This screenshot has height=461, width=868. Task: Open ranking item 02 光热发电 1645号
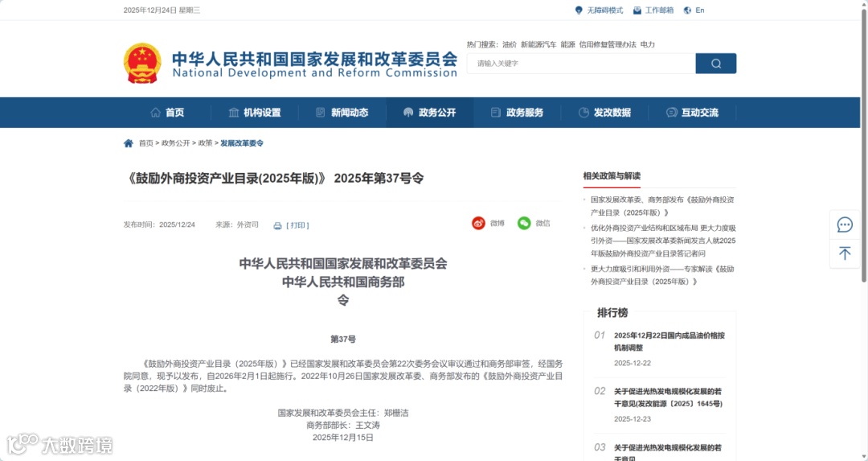pyautogui.click(x=668, y=397)
